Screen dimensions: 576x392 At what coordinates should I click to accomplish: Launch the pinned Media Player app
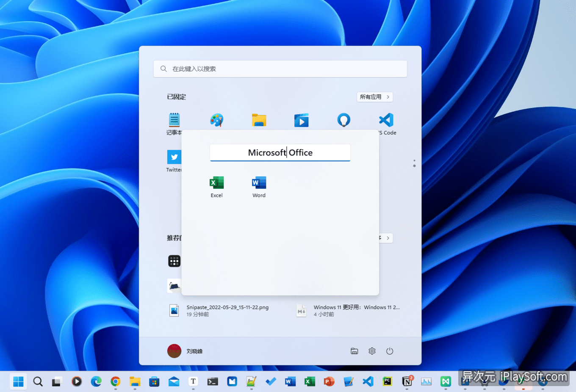(301, 120)
